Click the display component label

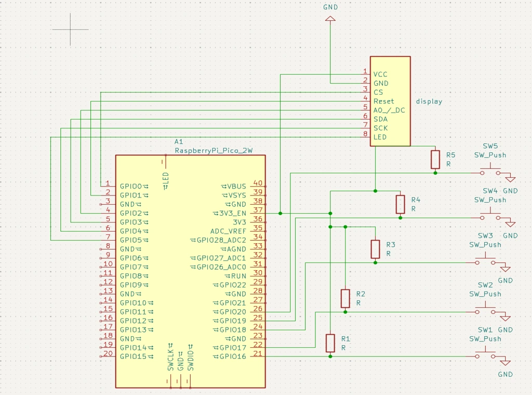click(429, 101)
